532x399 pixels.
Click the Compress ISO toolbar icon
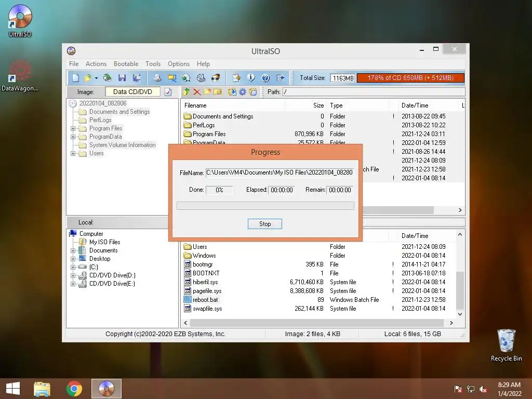pyautogui.click(x=172, y=78)
